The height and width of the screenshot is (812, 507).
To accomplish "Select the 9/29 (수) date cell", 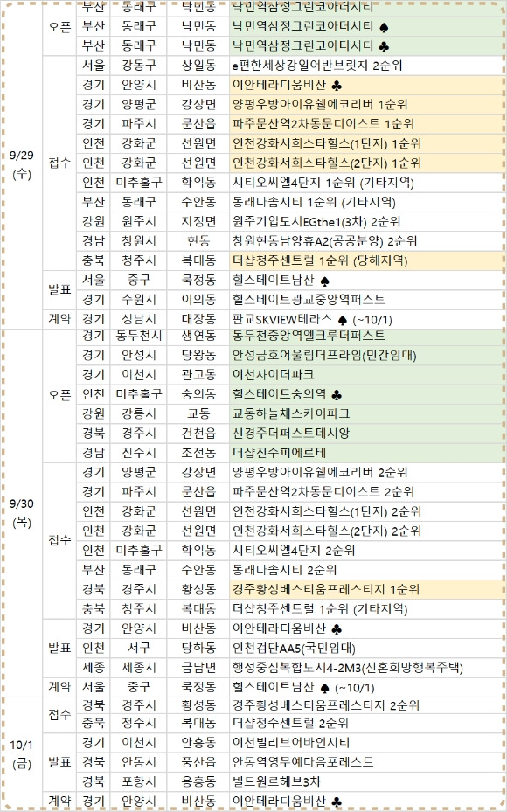I will click(x=22, y=164).
